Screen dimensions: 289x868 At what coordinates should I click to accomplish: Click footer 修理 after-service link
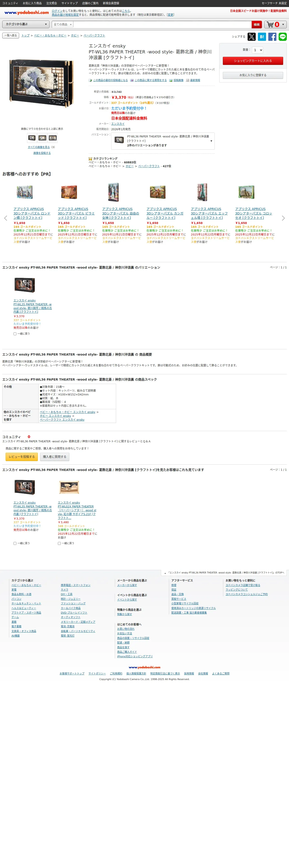click(x=174, y=585)
